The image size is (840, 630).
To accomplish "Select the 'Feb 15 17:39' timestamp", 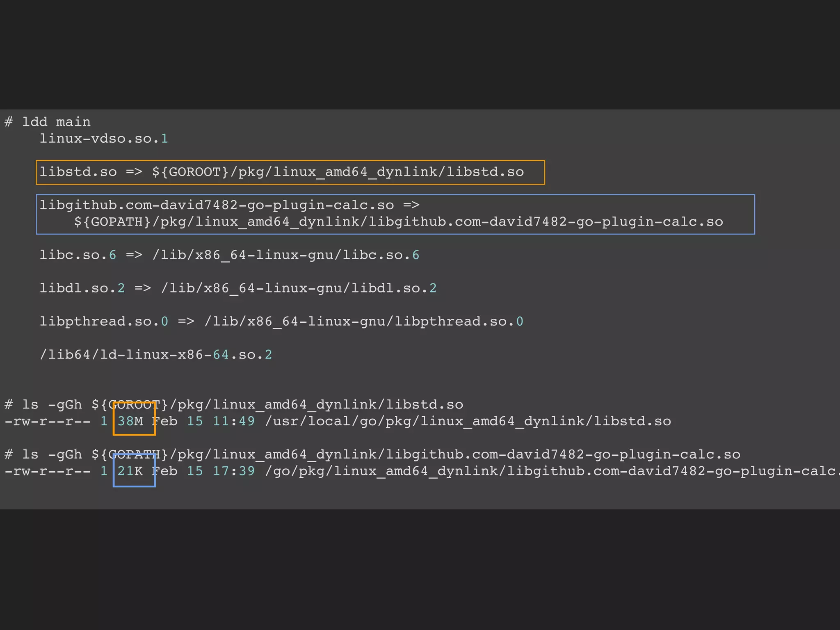I will [203, 471].
